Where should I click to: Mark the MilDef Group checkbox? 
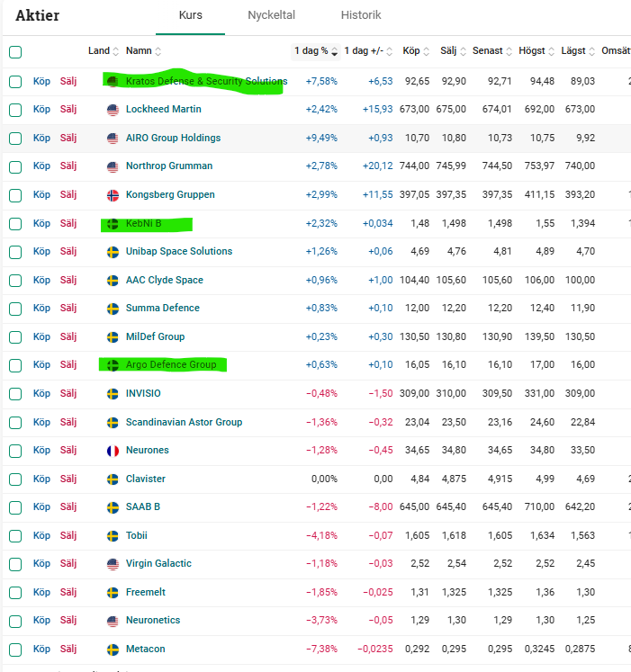point(15,336)
